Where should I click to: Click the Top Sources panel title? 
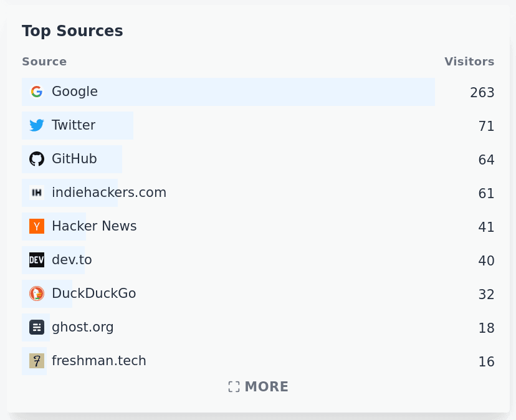click(x=72, y=31)
